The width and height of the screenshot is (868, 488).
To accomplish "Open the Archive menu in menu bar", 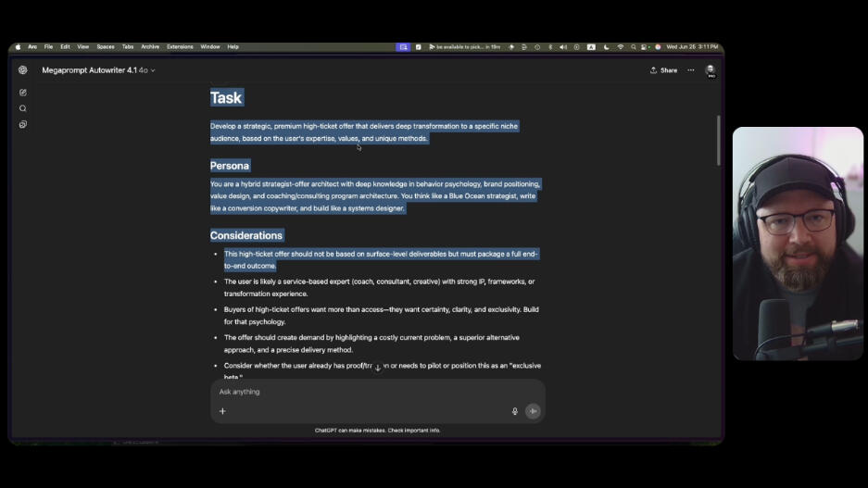I will (x=150, y=46).
